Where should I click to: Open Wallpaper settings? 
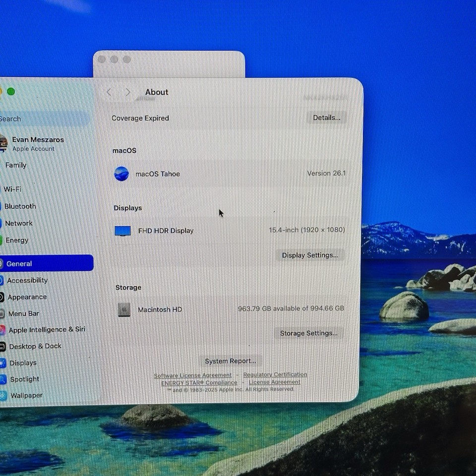pos(26,395)
